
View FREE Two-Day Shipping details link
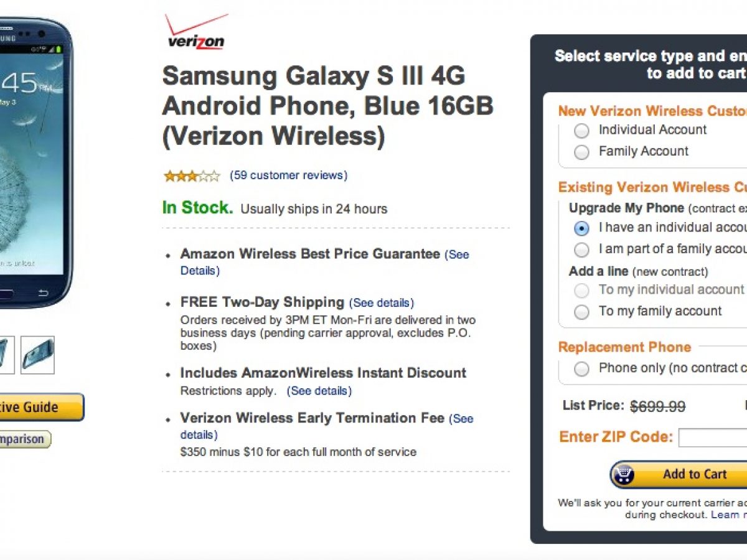pyautogui.click(x=381, y=303)
